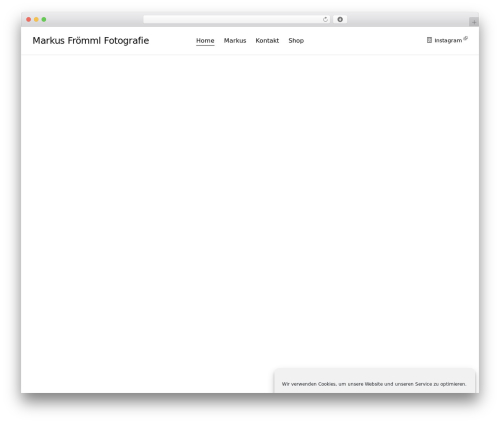This screenshot has width=500, height=423.
Task: Click the browser address bar field
Action: tap(237, 20)
